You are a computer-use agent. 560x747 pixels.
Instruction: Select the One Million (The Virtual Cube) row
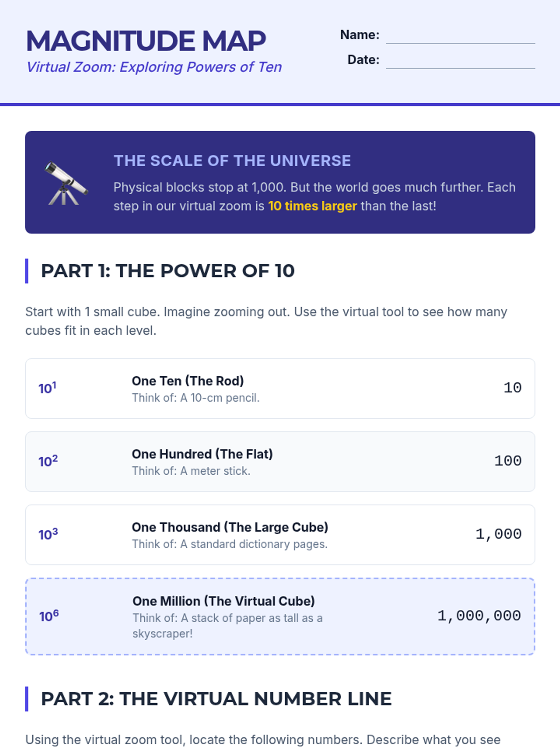pyautogui.click(x=280, y=616)
